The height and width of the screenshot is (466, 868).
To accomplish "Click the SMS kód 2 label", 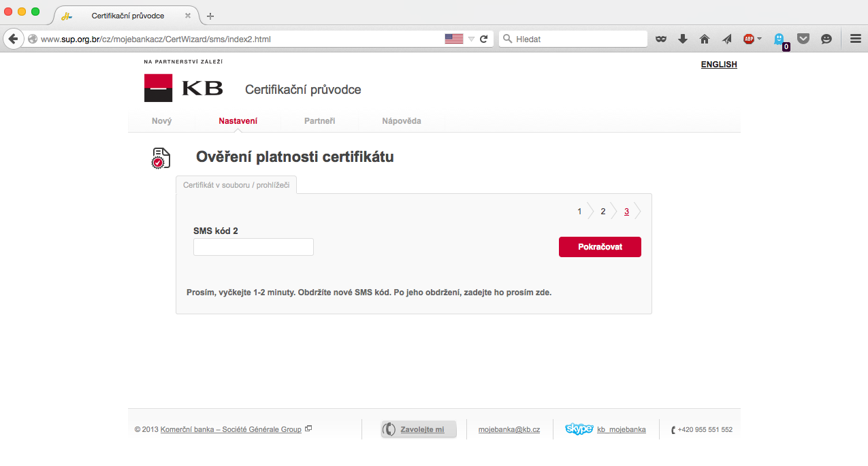I will point(216,231).
